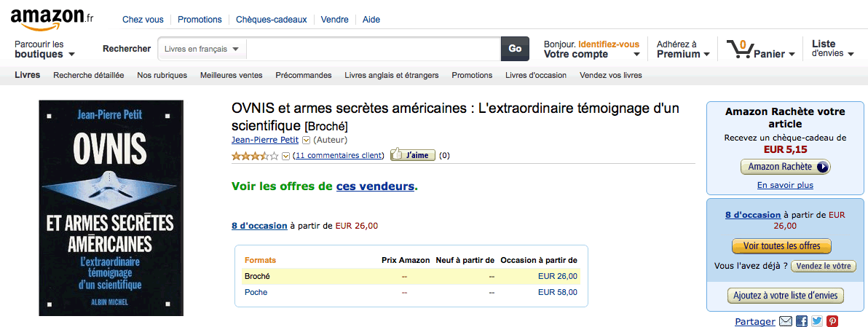This screenshot has height=327, width=868.
Task: Share the book on Pinterest
Action: tap(832, 321)
